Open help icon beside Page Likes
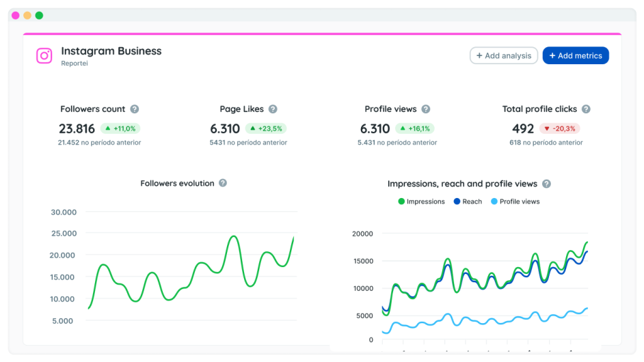 click(x=273, y=109)
